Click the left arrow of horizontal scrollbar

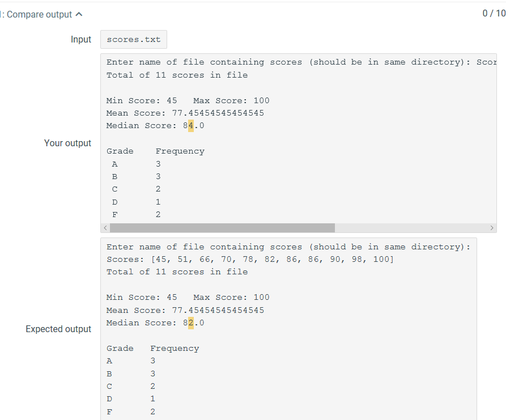tap(105, 228)
